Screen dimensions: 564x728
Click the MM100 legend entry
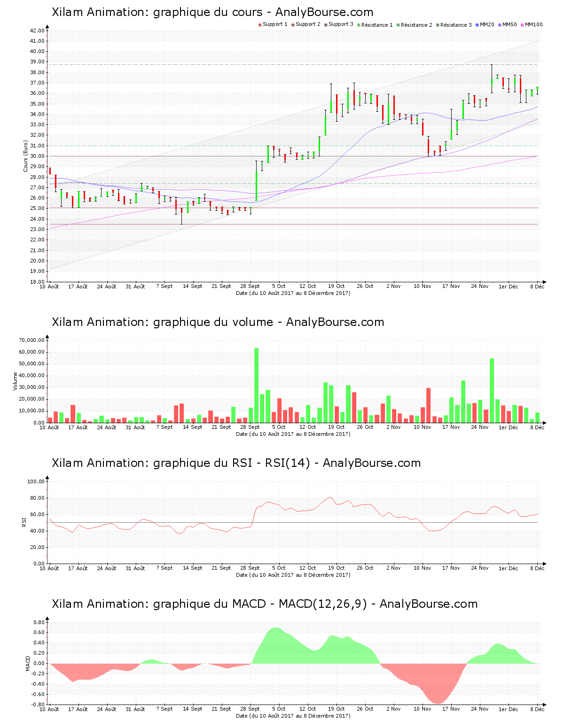coord(532,24)
